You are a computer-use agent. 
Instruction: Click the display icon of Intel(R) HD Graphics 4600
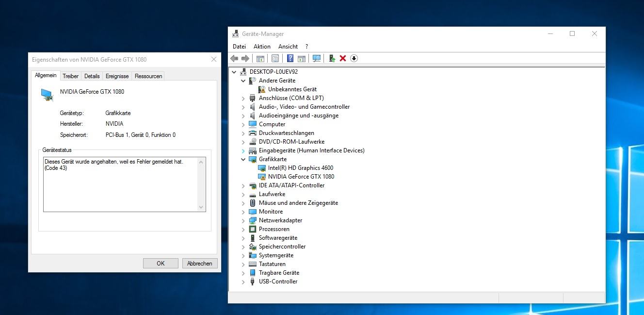[x=262, y=168]
